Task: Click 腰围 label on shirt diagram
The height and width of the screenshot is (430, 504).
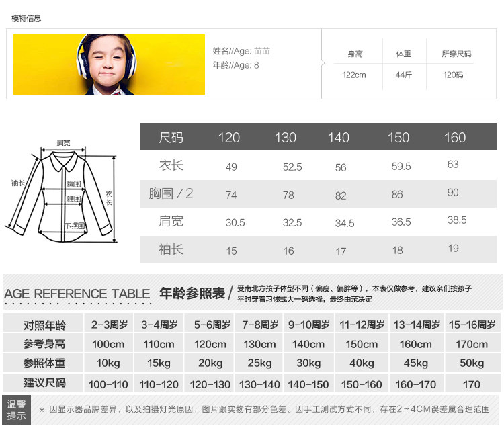Action: click(74, 200)
